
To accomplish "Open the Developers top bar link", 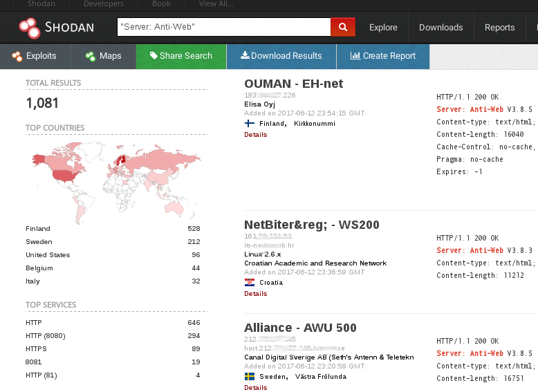I will pos(104,3).
